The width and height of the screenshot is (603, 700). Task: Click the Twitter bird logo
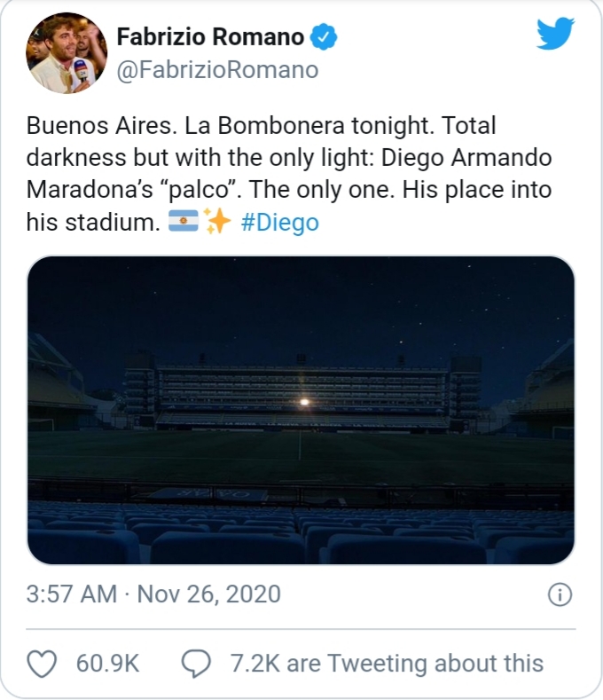556,35
